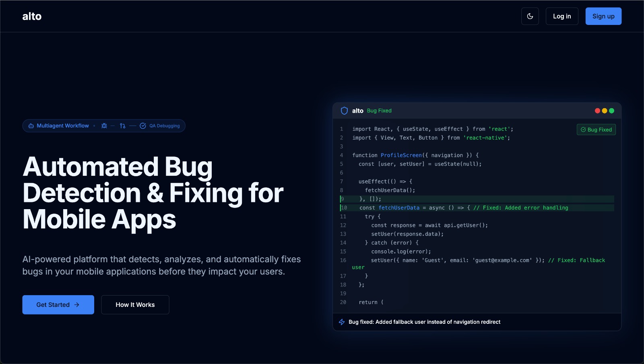Click the Automated Bug Detection headline
644x364 pixels.
point(153,193)
